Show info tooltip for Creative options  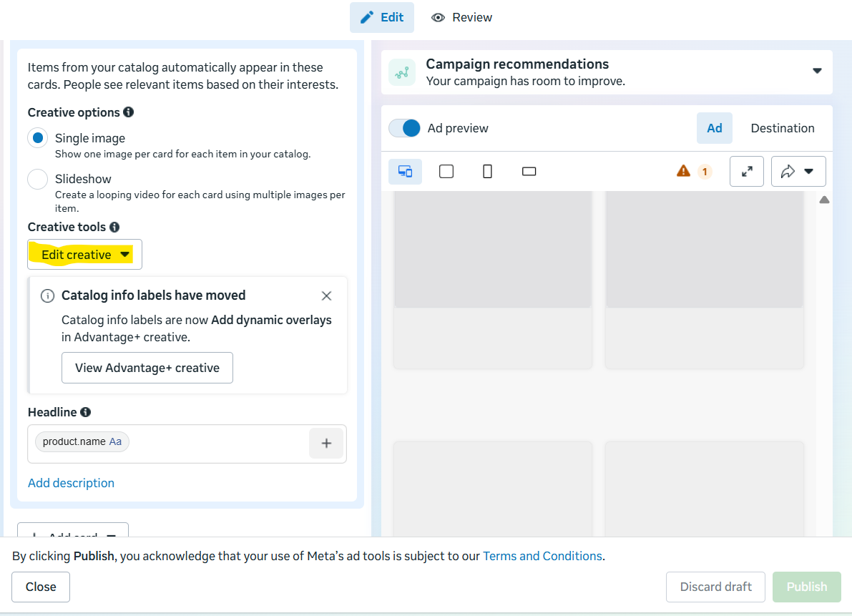pos(128,112)
